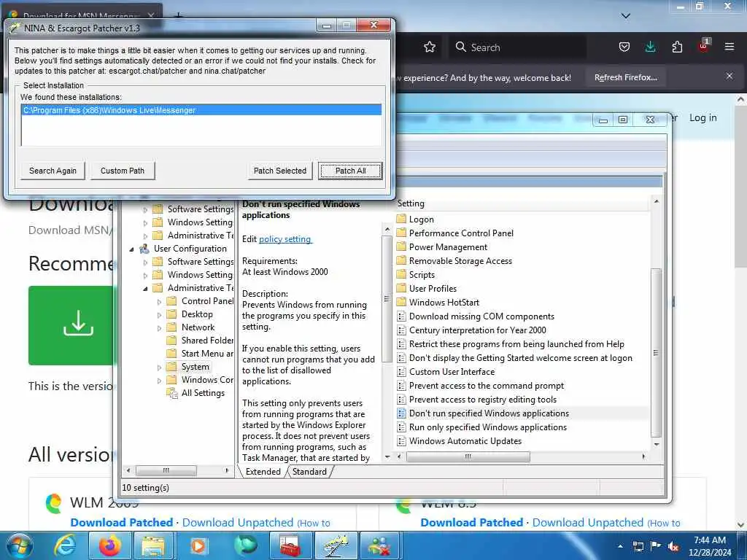Viewport: 747px width, 560px height.
Task: Open the Firefox extensions menu
Action: (x=676, y=47)
